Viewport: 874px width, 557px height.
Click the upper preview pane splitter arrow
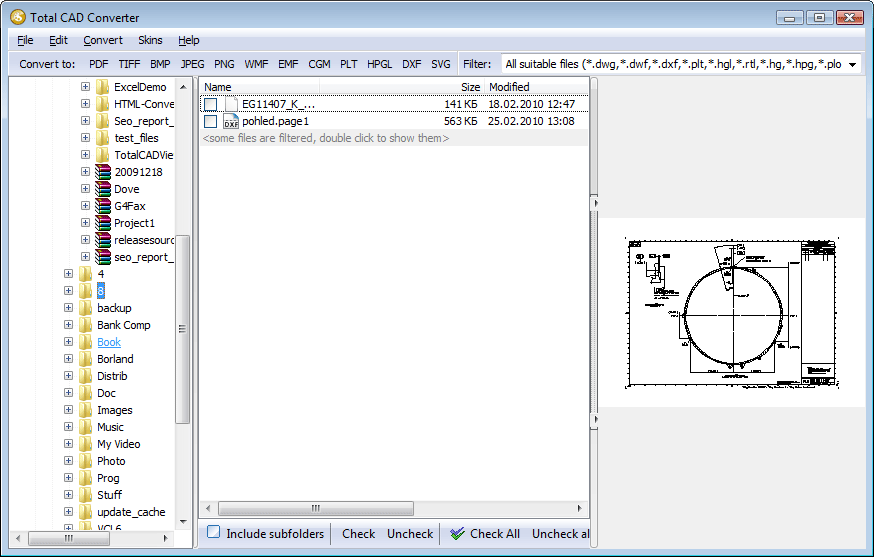pyautogui.click(x=595, y=203)
